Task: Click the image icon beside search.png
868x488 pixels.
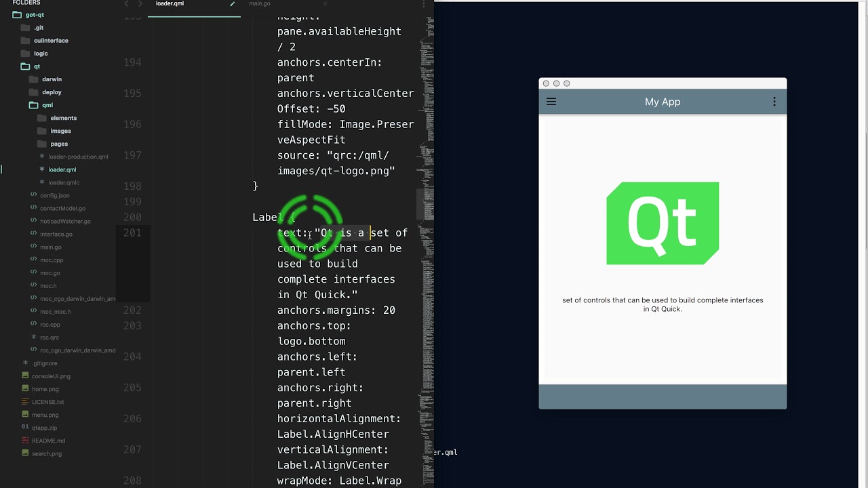Action: coord(25,453)
